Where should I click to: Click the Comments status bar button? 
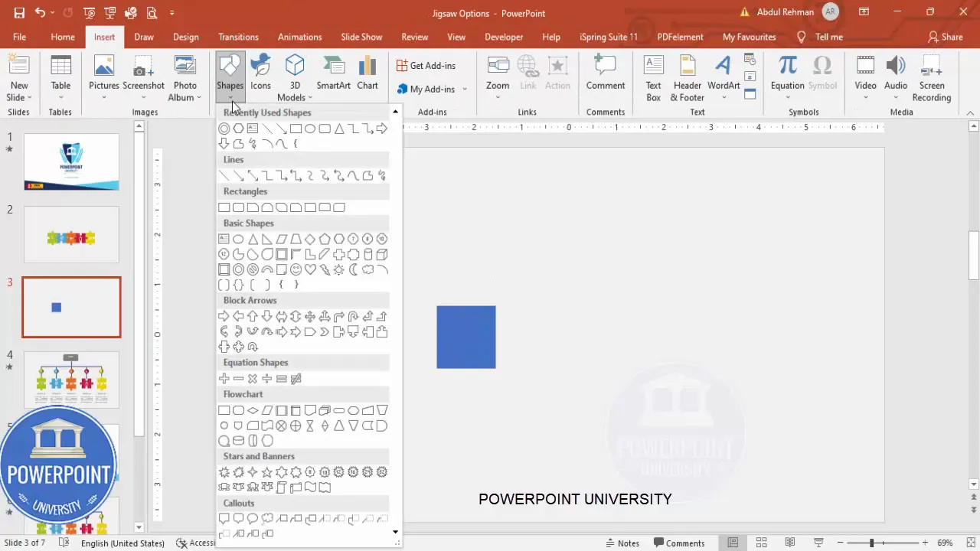(x=678, y=543)
